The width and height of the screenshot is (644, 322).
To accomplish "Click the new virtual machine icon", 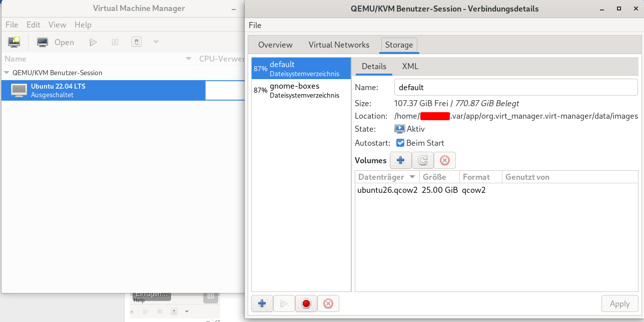I will 14,42.
